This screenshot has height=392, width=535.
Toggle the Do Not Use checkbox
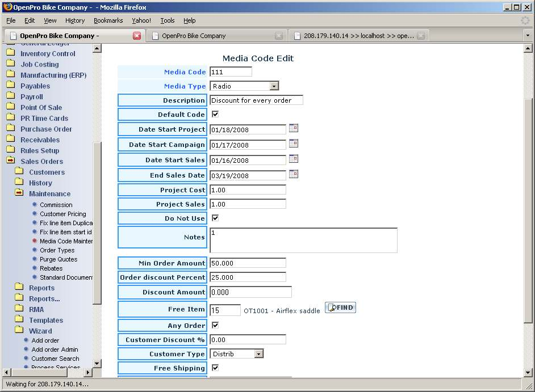pos(215,218)
